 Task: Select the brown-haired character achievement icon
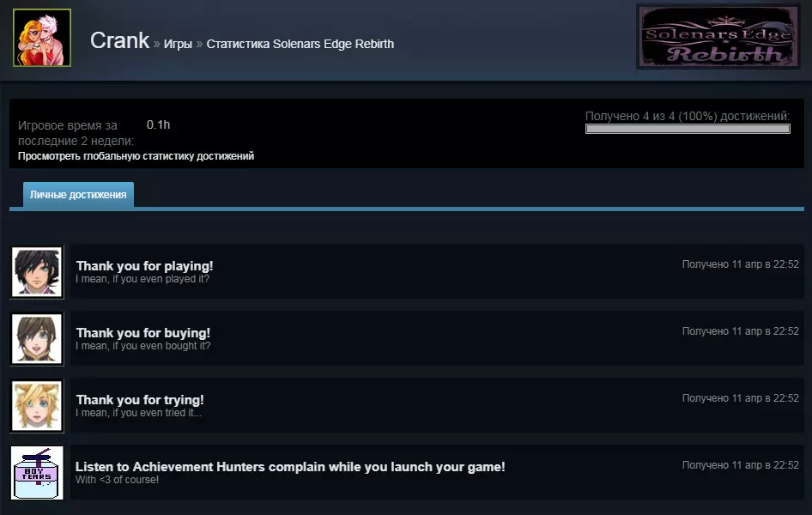click(37, 338)
